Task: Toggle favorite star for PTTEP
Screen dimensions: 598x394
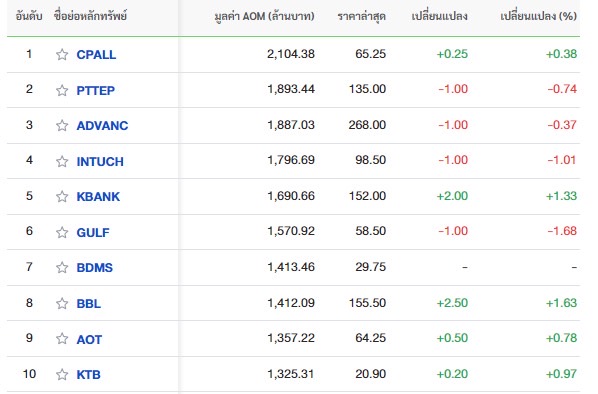Action: click(62, 90)
